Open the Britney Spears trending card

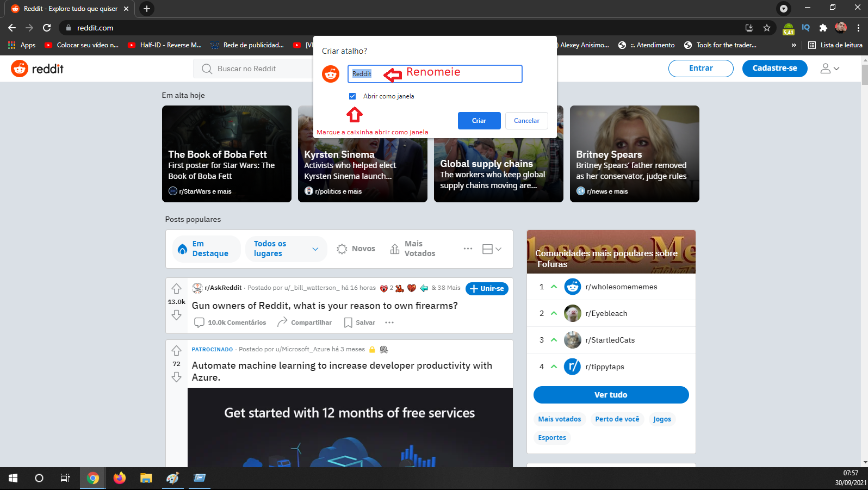click(x=635, y=154)
